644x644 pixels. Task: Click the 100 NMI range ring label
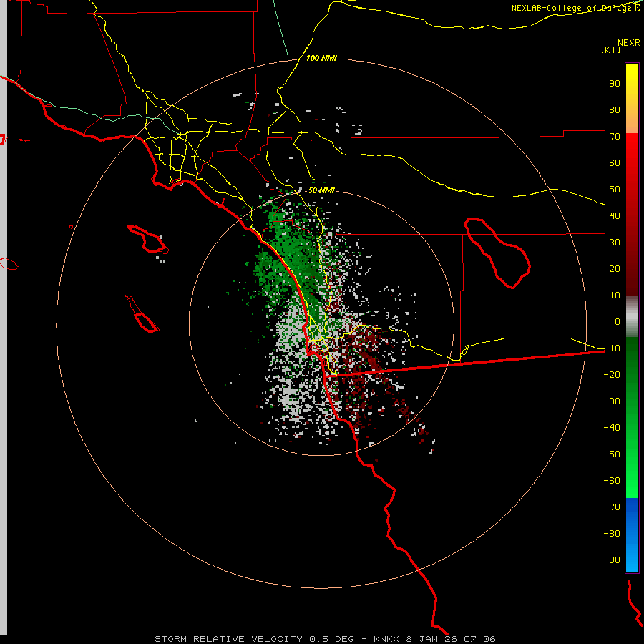(x=321, y=58)
